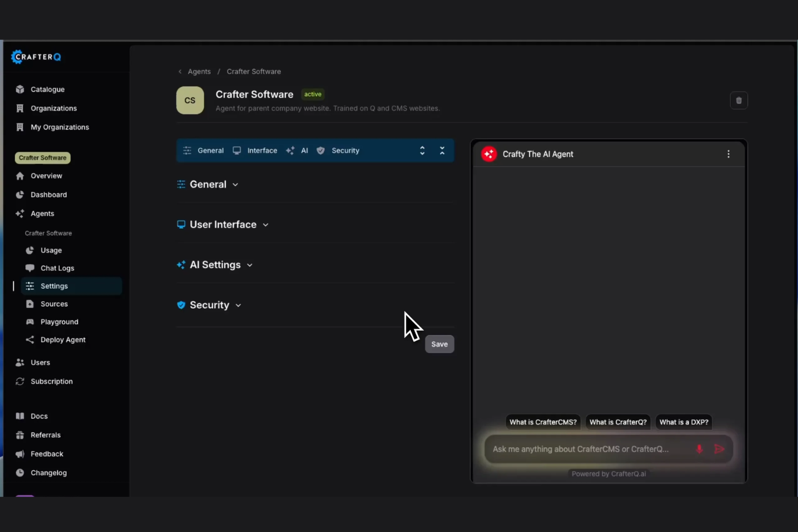This screenshot has width=798, height=532.
Task: Click the Agents sparkle icon in sidebar
Action: (x=20, y=213)
